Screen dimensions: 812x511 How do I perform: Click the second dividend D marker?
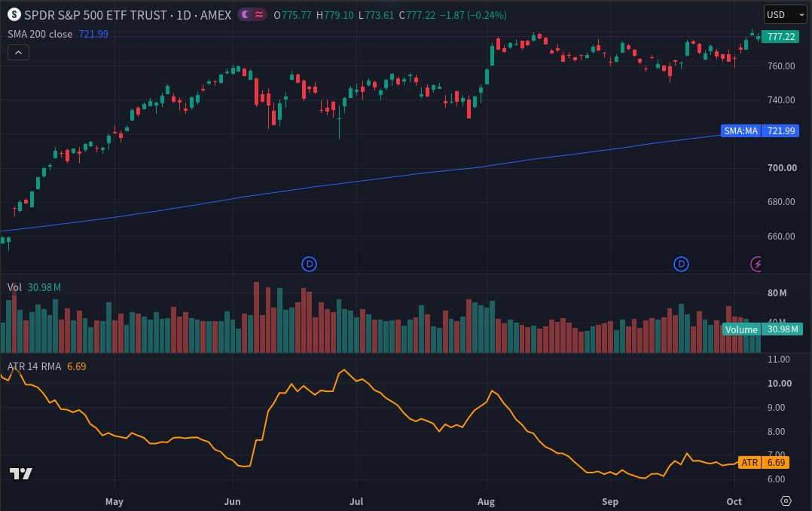tap(681, 265)
